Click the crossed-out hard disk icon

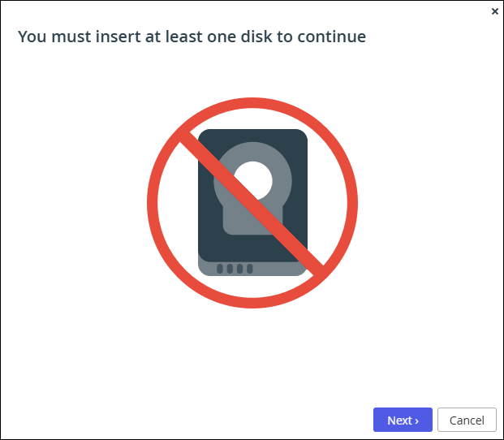[252, 203]
